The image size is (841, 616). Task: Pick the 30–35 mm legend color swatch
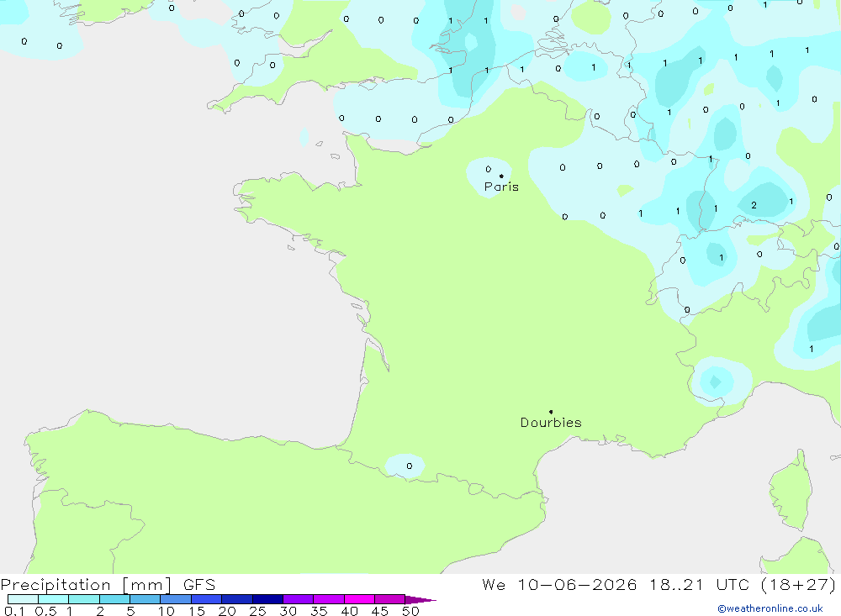(299, 599)
